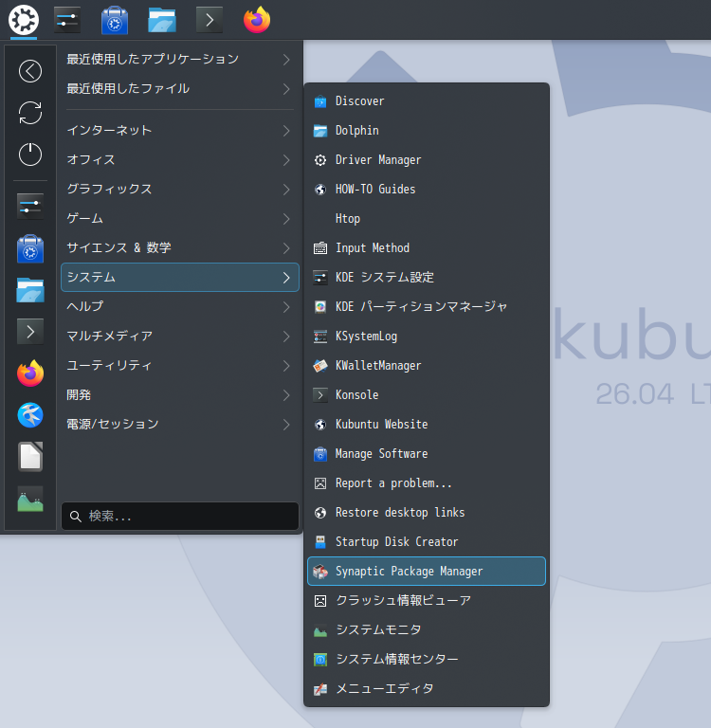711x728 pixels.
Task: Expand サイエンス & 数学 category arrow
Action: point(286,248)
